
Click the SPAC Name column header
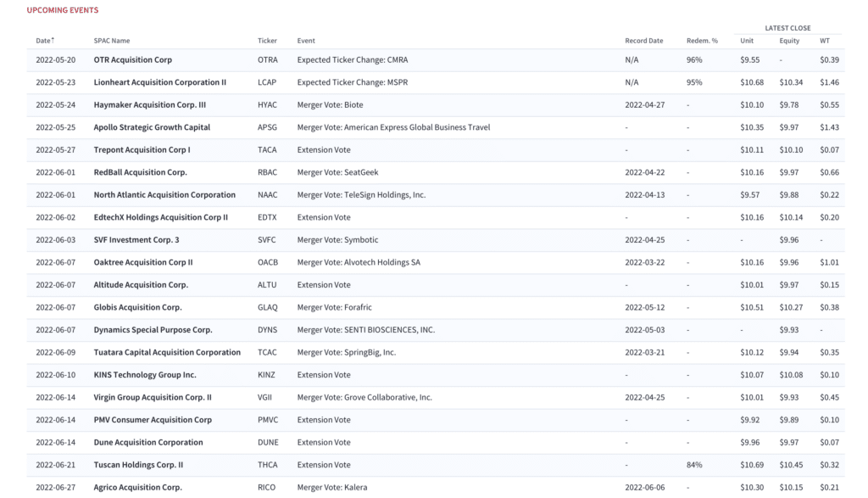pyautogui.click(x=112, y=41)
